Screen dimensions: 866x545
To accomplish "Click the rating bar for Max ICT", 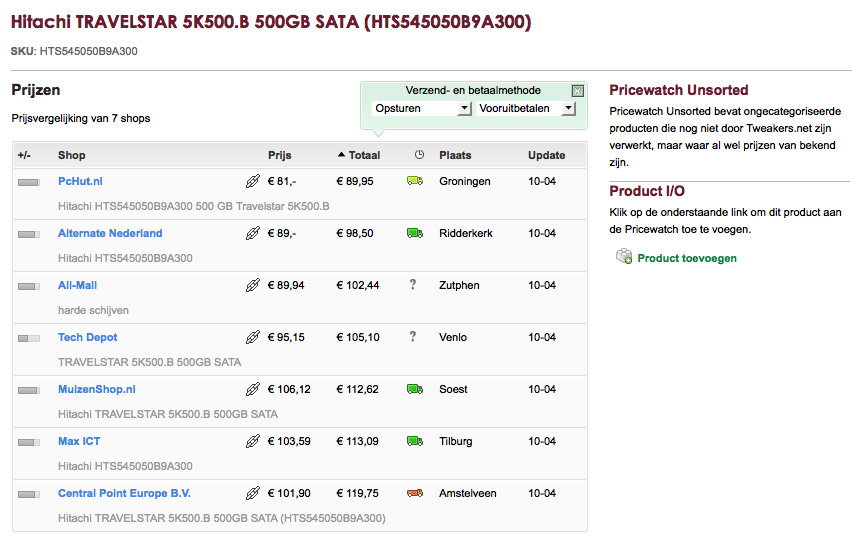I will (29, 442).
